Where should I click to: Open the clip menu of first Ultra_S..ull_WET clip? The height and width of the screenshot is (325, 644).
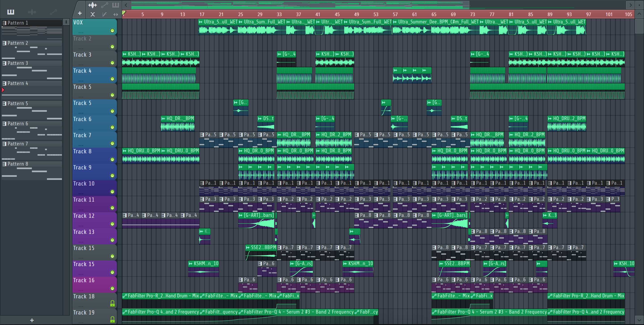point(201,22)
